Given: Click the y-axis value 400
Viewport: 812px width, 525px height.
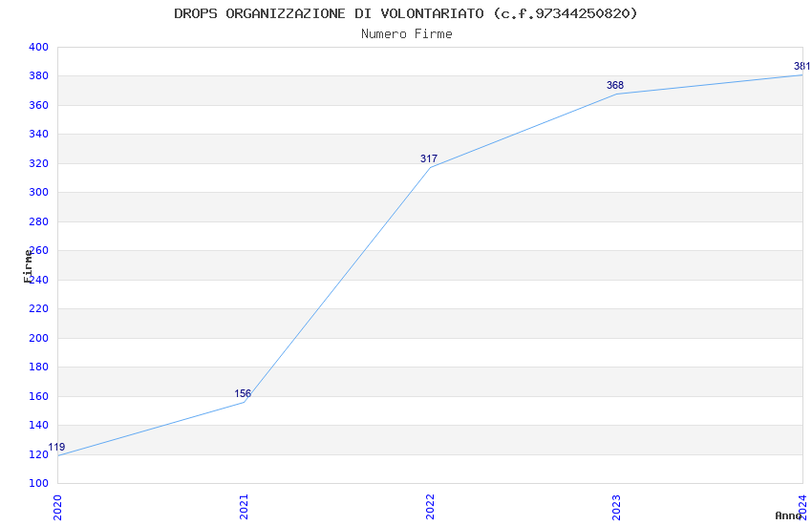Looking at the screenshot, I should 38,47.
